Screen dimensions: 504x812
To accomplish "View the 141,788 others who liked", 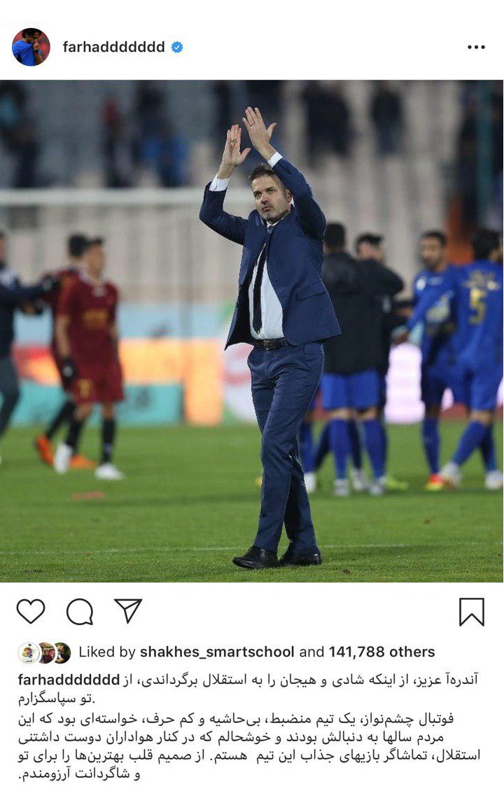I will tap(381, 652).
